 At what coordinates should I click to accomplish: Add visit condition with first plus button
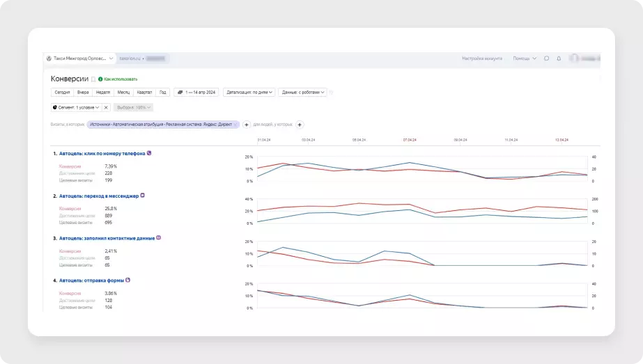[247, 125]
